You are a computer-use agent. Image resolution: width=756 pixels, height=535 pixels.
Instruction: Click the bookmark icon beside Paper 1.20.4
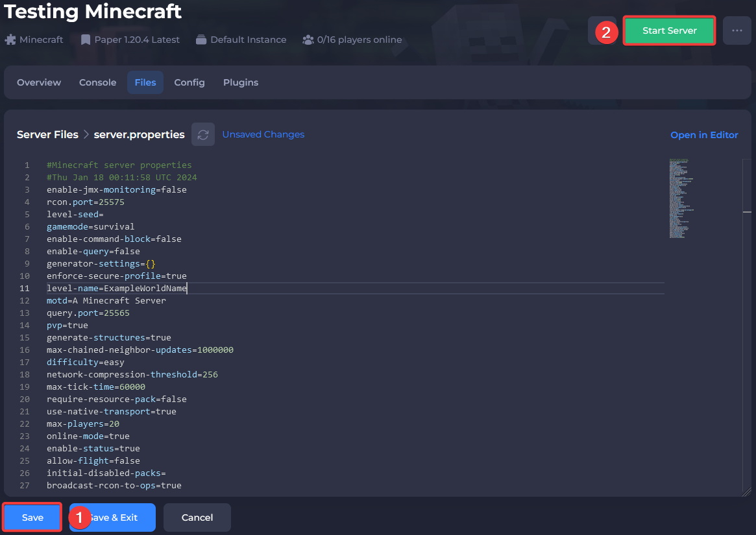[x=86, y=40]
